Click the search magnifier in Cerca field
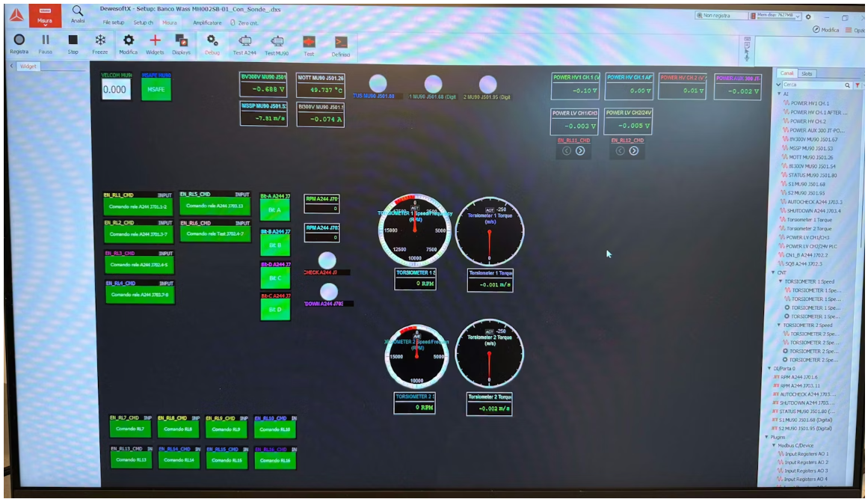This screenshot has width=868, height=499. [848, 85]
